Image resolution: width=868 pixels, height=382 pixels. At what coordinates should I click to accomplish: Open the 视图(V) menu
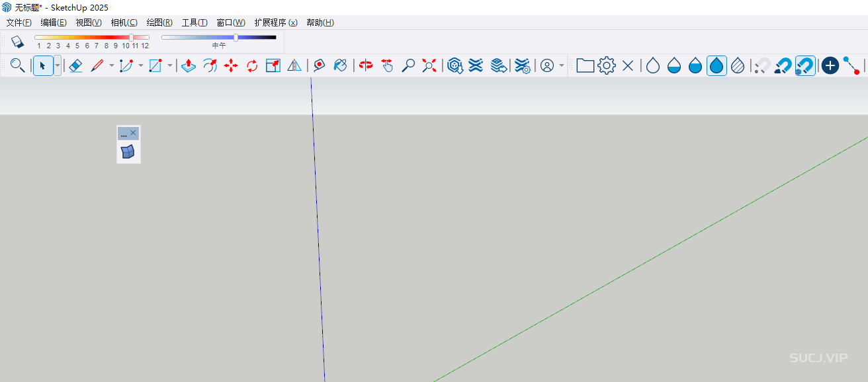click(x=89, y=22)
